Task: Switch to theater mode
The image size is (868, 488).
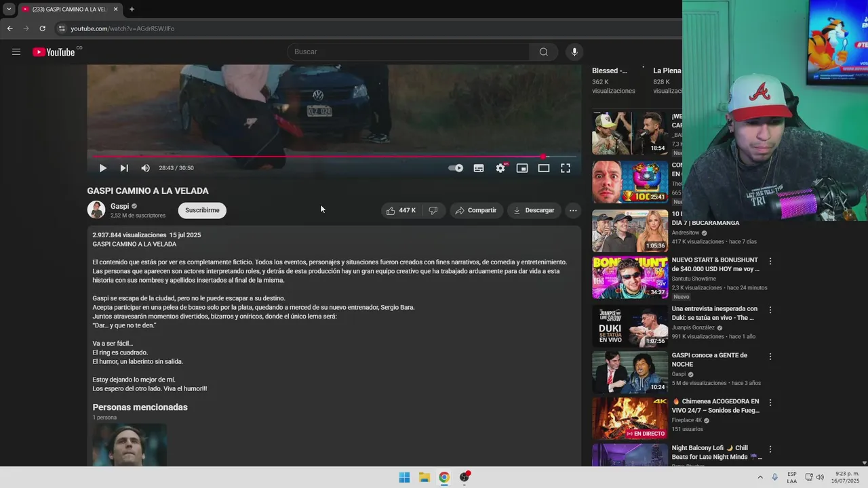Action: tap(544, 168)
